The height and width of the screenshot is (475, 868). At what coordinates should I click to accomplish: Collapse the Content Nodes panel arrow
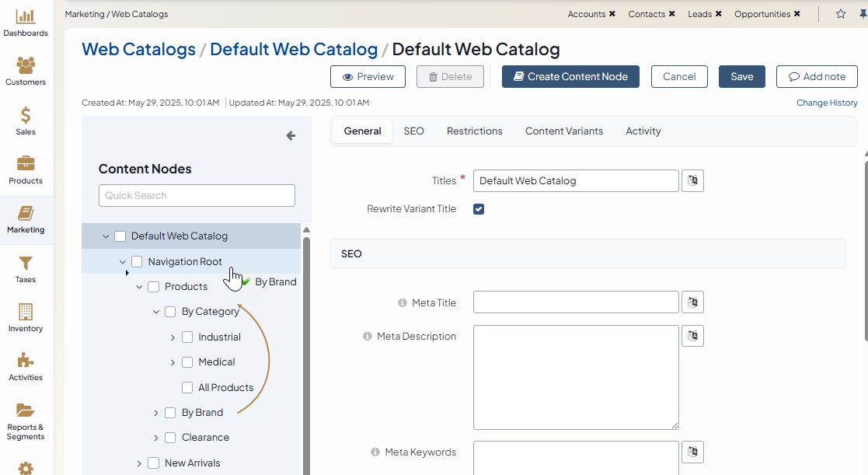[x=291, y=136]
